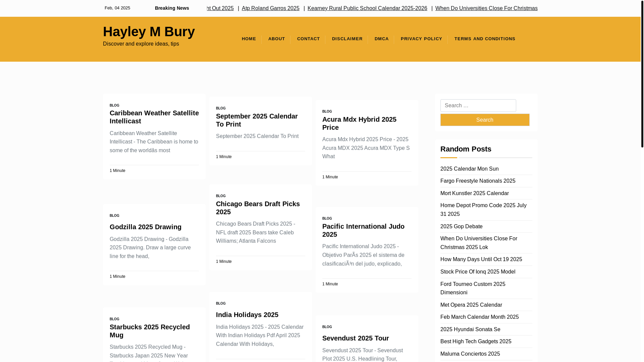
Task: Open September 2025 Calendar To Print article
Action: [257, 120]
